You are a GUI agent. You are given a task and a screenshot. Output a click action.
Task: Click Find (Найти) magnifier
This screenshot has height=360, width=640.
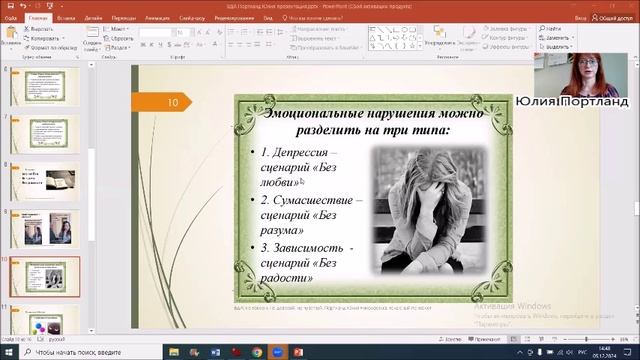[550, 29]
